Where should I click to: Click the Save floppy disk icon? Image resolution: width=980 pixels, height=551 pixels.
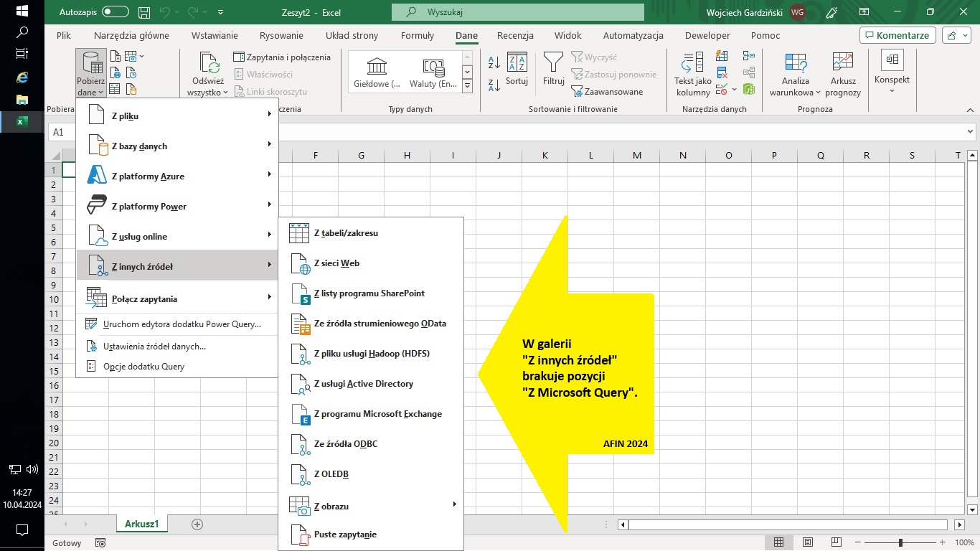(144, 12)
